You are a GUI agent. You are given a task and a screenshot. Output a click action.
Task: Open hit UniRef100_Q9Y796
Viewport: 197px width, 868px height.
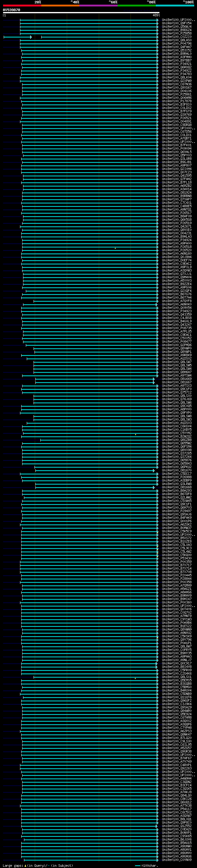point(176,640)
